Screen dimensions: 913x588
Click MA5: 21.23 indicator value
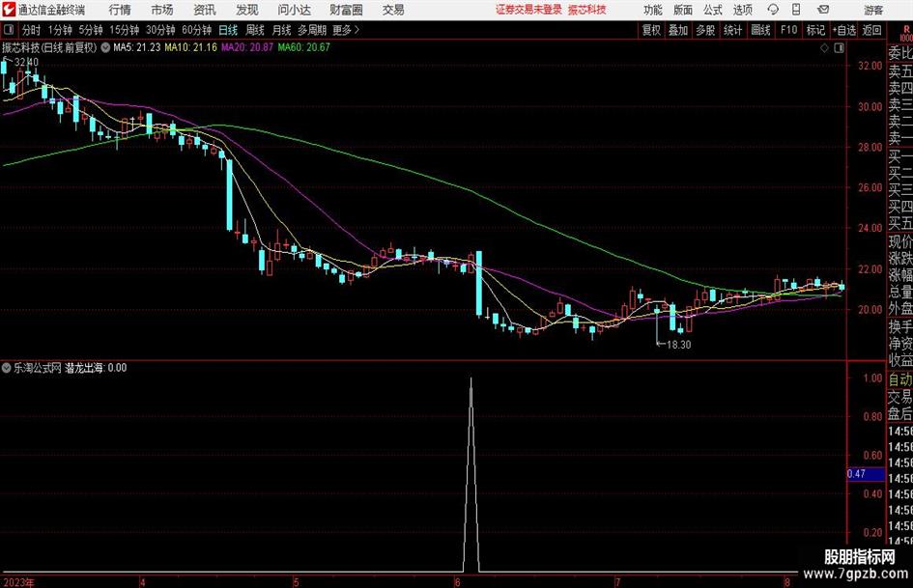click(x=137, y=47)
